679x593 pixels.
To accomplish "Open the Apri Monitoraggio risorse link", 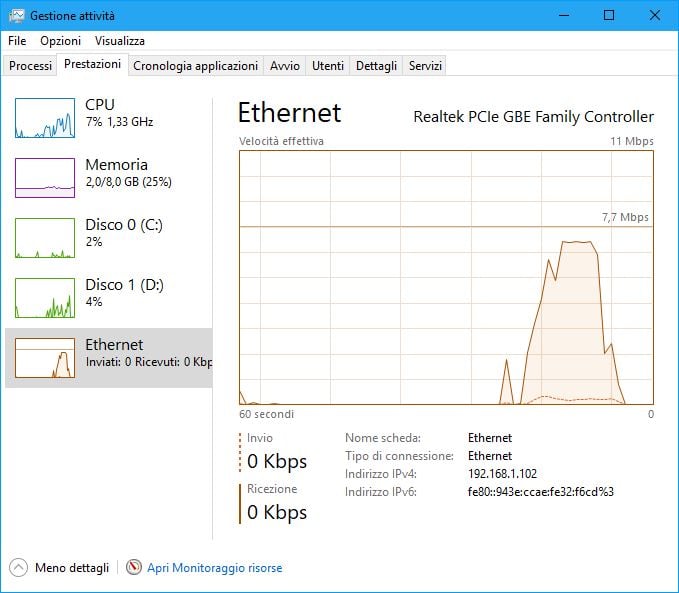I will [x=215, y=568].
